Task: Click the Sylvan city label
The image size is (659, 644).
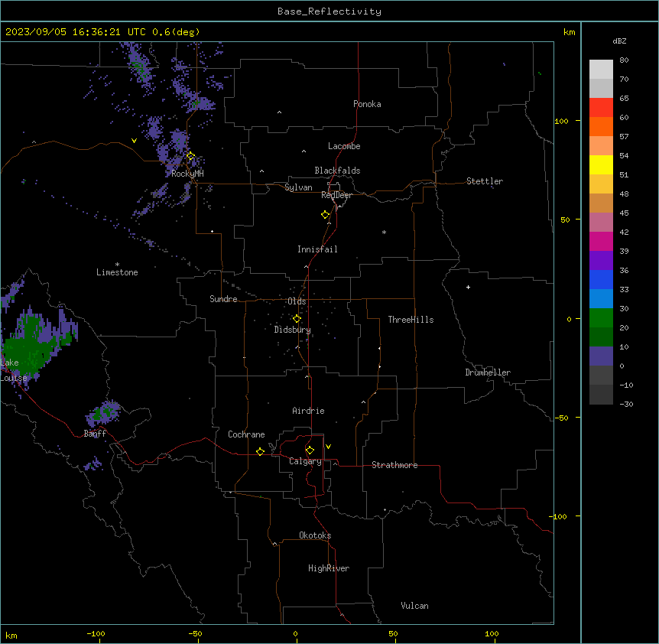Action: point(298,187)
